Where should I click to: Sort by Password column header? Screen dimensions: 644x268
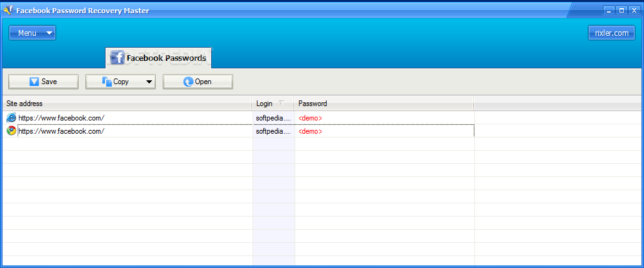click(384, 104)
